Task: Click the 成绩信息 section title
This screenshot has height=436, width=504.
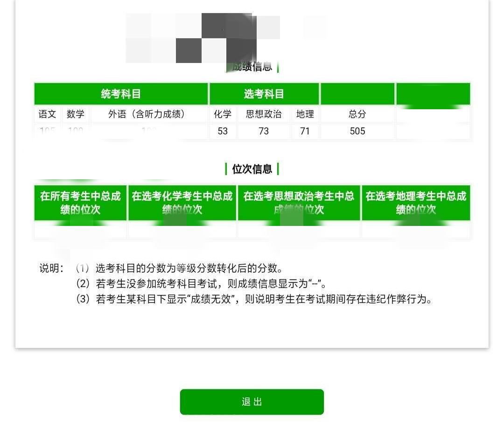Action: click(x=252, y=67)
